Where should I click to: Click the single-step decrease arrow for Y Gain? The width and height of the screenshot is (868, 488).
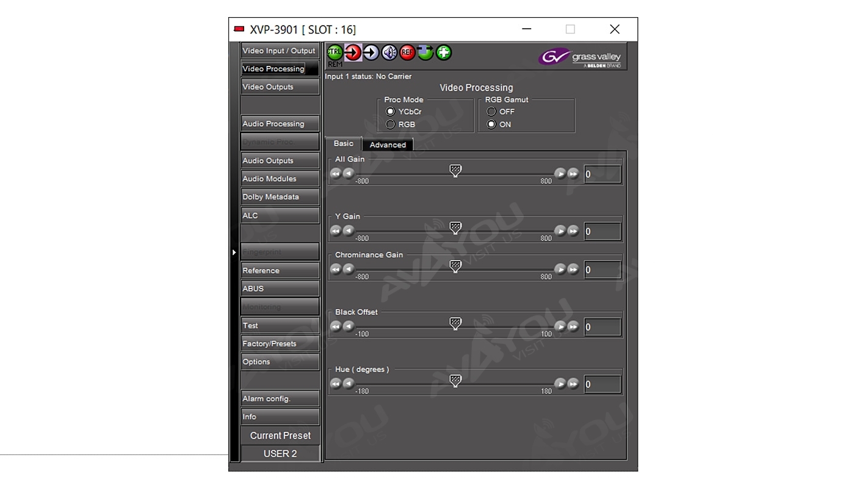348,231
